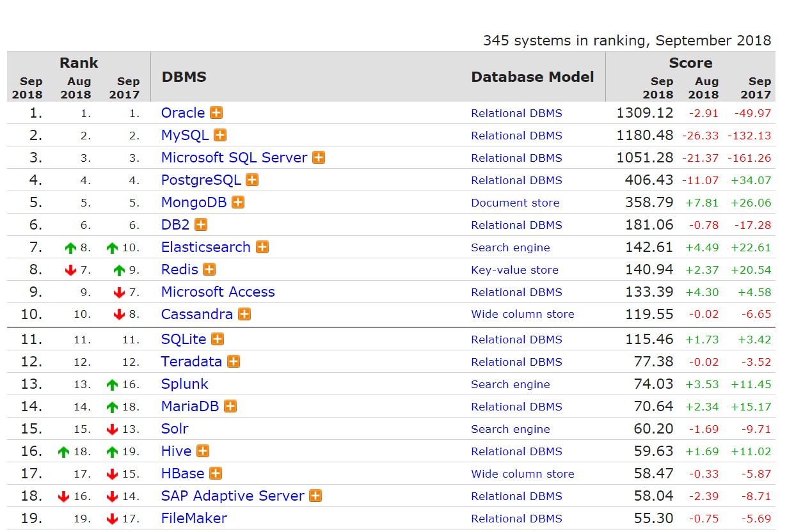Open the Splunk link
The width and height of the screenshot is (787, 532).
tap(185, 384)
